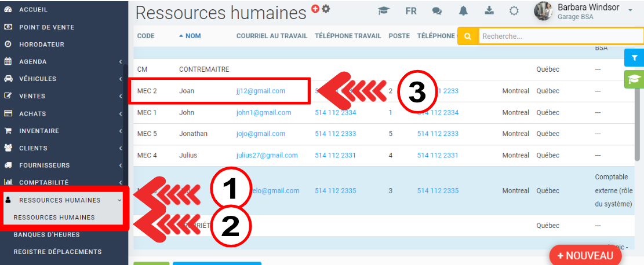644x265 pixels.
Task: Click the graduation cap icon in top bar
Action: [x=383, y=11]
